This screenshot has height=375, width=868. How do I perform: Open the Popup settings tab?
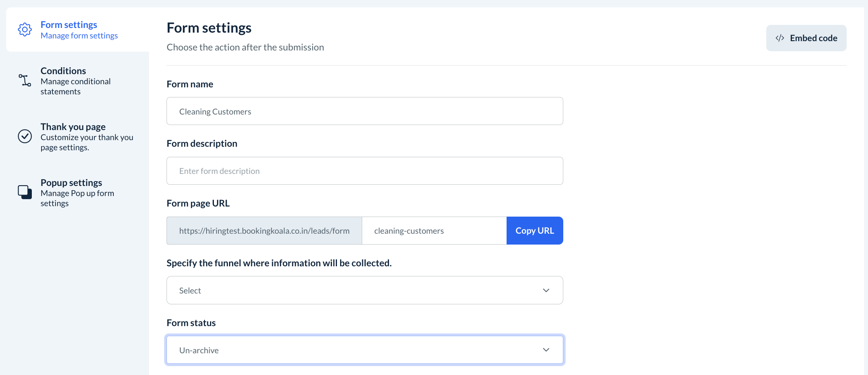click(x=71, y=183)
